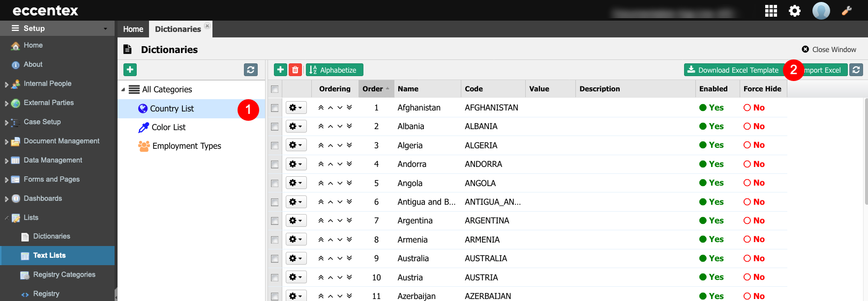Check the Albania row checkbox

274,127
